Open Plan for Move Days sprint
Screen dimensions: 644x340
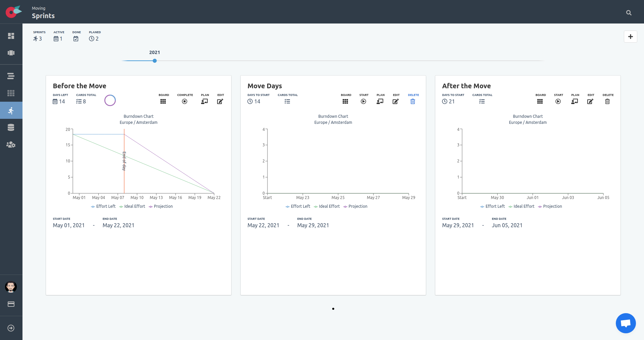pyautogui.click(x=380, y=99)
